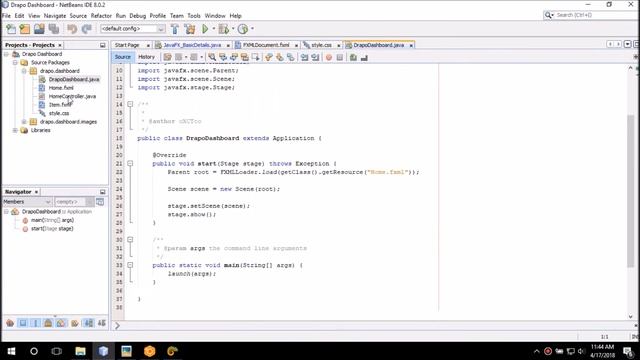This screenshot has width=640, height=360.
Task: Expand the drapo.dashboard.images package
Action: [24, 122]
